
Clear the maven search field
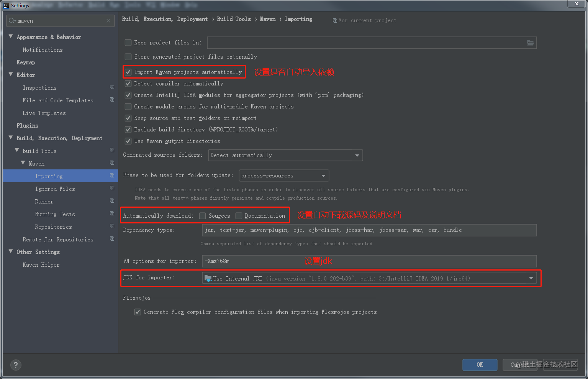coord(108,21)
